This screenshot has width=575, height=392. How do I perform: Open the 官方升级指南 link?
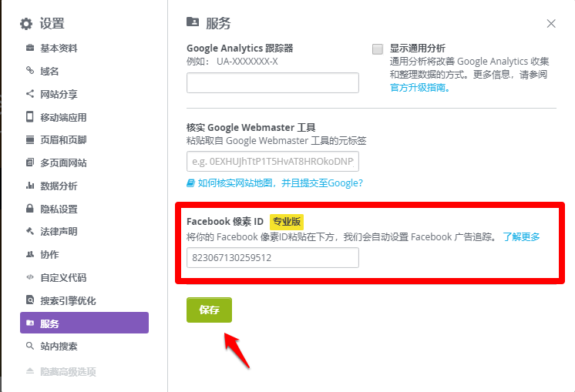pyautogui.click(x=419, y=88)
